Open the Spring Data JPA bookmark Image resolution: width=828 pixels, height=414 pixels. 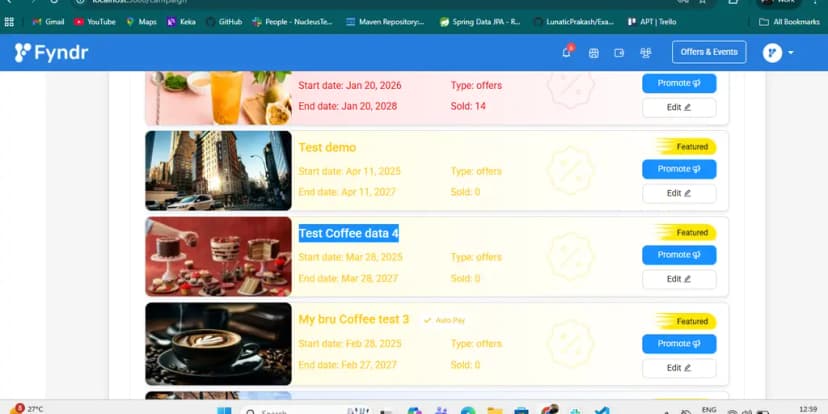coord(480,22)
